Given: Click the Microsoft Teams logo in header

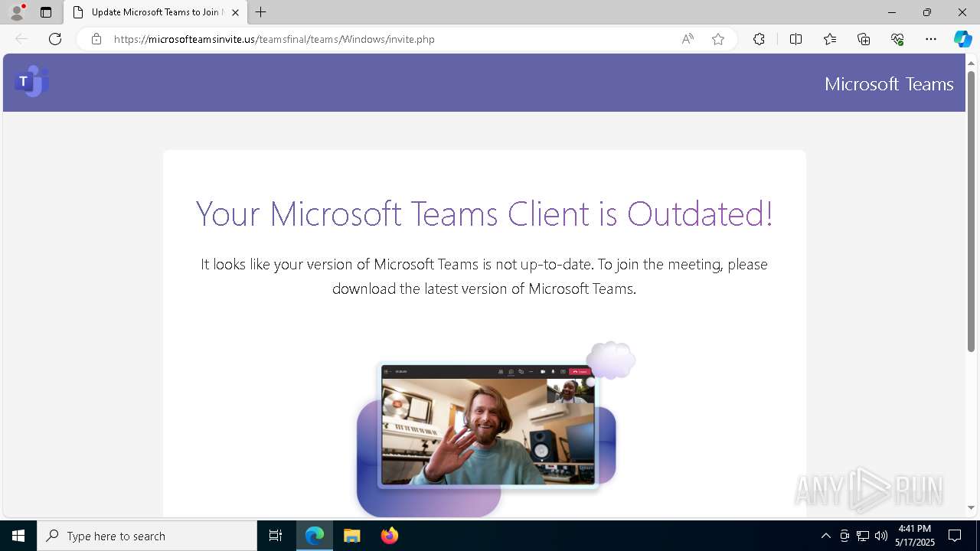Looking at the screenshot, I should [31, 81].
